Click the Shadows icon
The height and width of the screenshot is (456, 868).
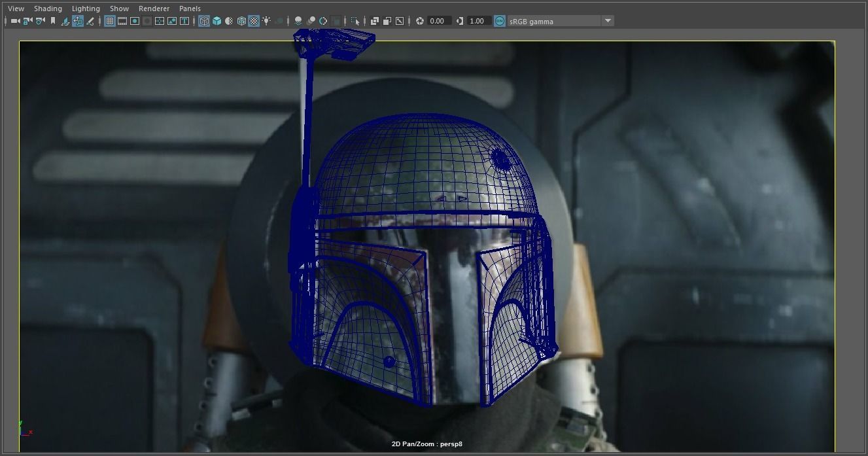click(279, 21)
